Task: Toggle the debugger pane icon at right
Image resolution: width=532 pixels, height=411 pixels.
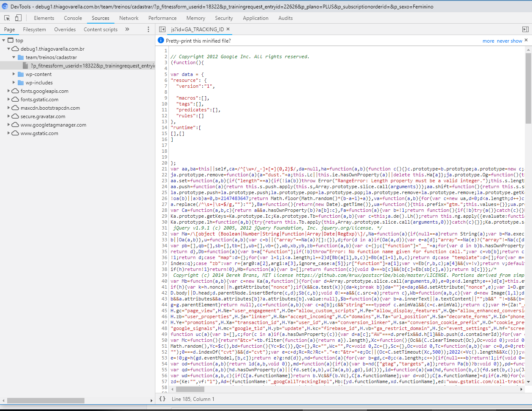Action: [x=525, y=30]
